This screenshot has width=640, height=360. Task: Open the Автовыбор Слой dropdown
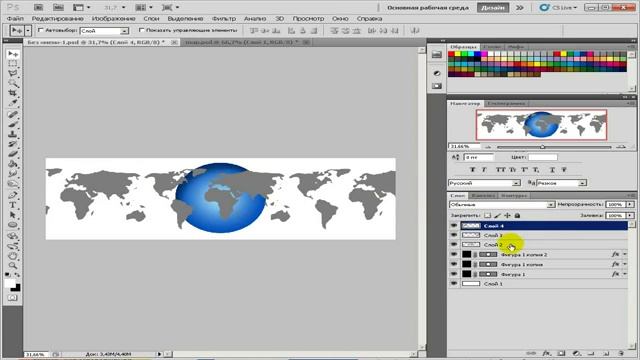click(104, 31)
